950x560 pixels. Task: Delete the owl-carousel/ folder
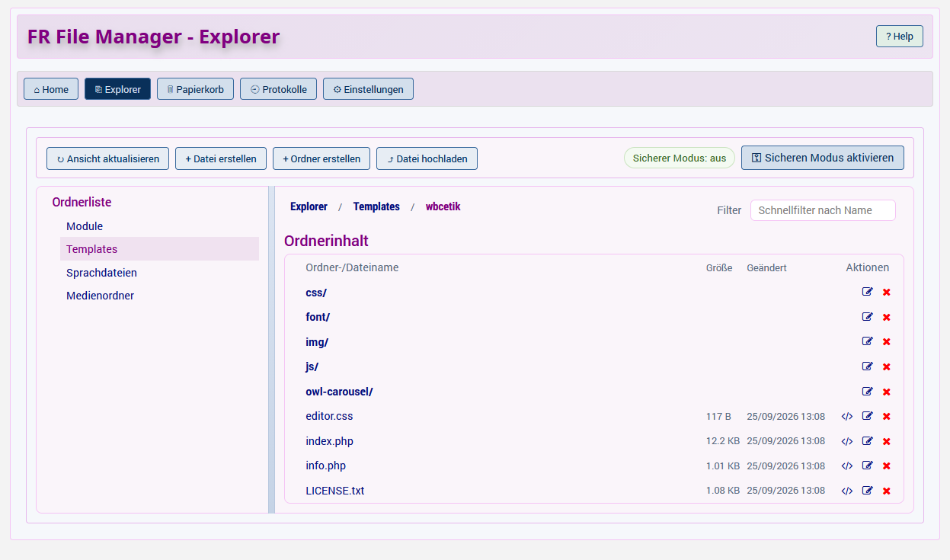pyautogui.click(x=886, y=392)
